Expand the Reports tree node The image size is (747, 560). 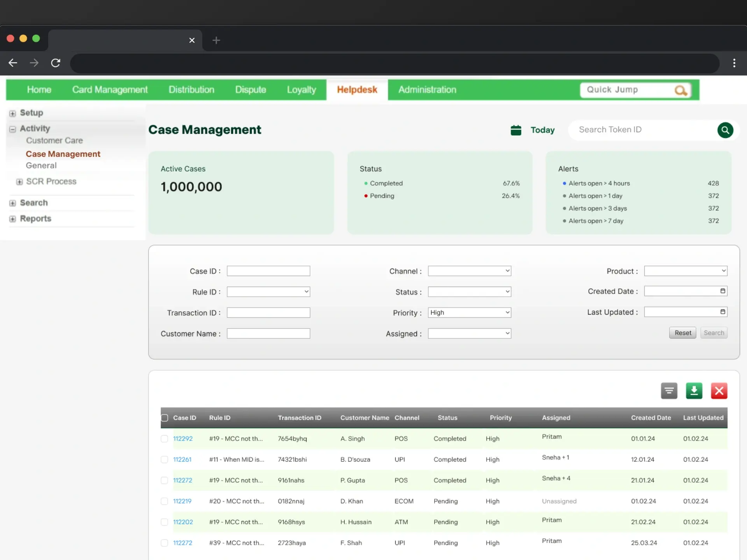12,219
